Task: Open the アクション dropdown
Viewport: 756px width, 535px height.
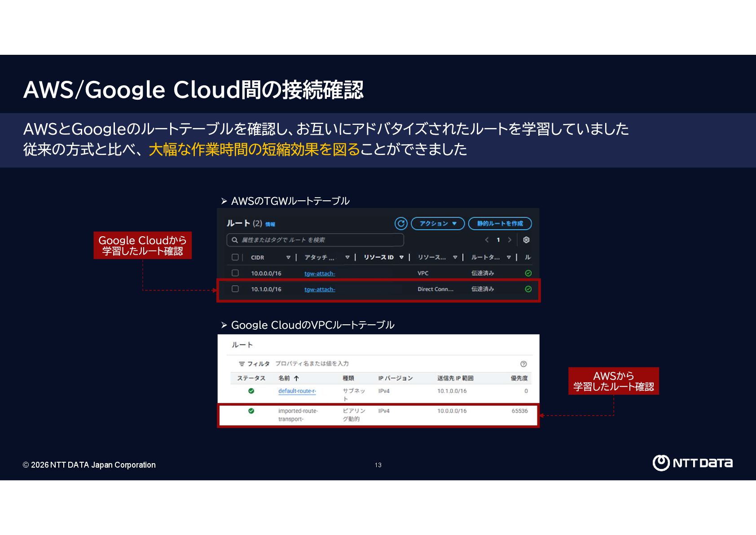Action: pos(438,223)
